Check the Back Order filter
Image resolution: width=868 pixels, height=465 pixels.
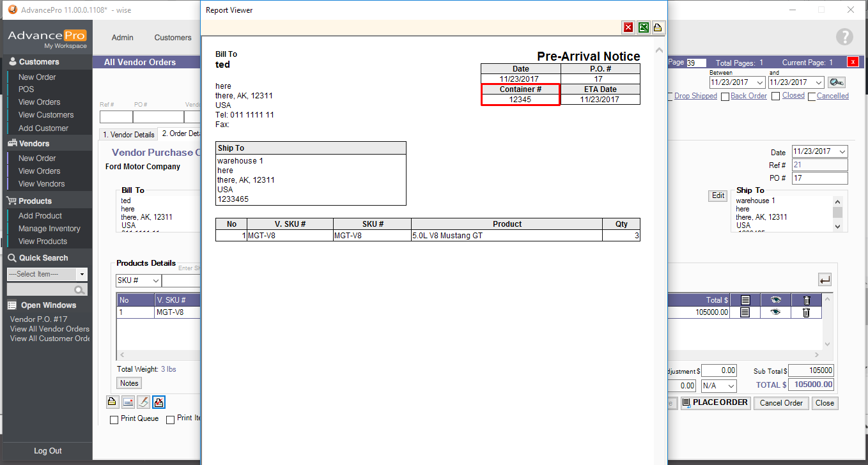[x=725, y=96]
